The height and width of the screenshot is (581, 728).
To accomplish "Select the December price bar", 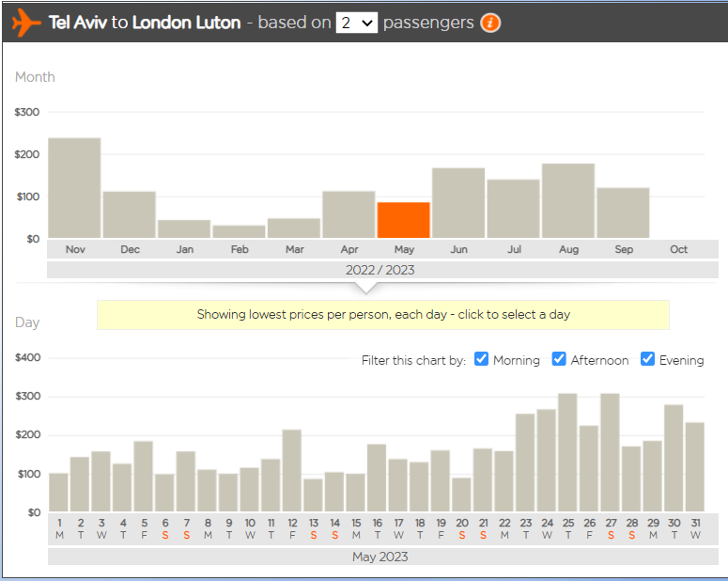I will 129,214.
